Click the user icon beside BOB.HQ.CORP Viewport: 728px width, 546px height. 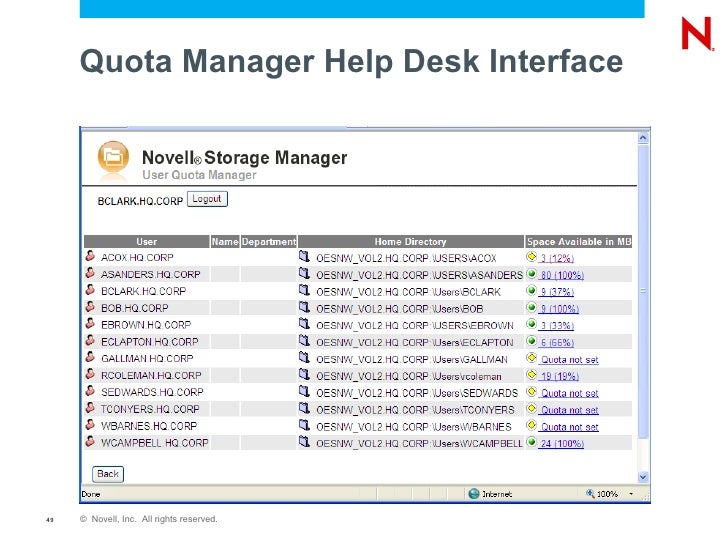point(90,306)
